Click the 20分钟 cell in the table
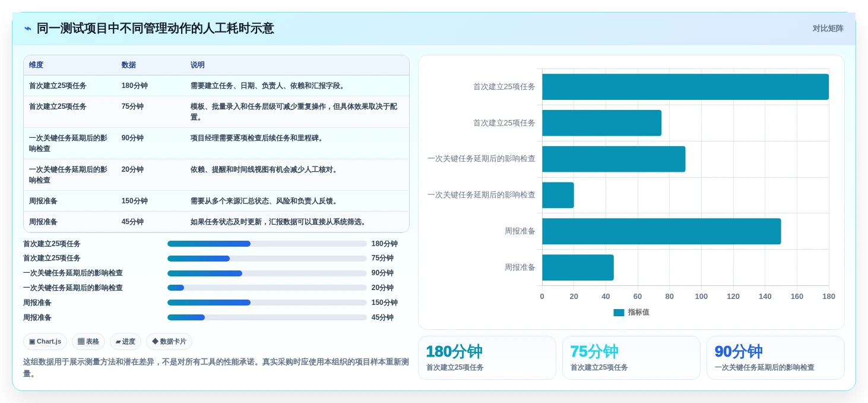Image resolution: width=868 pixels, height=403 pixels. (x=132, y=169)
